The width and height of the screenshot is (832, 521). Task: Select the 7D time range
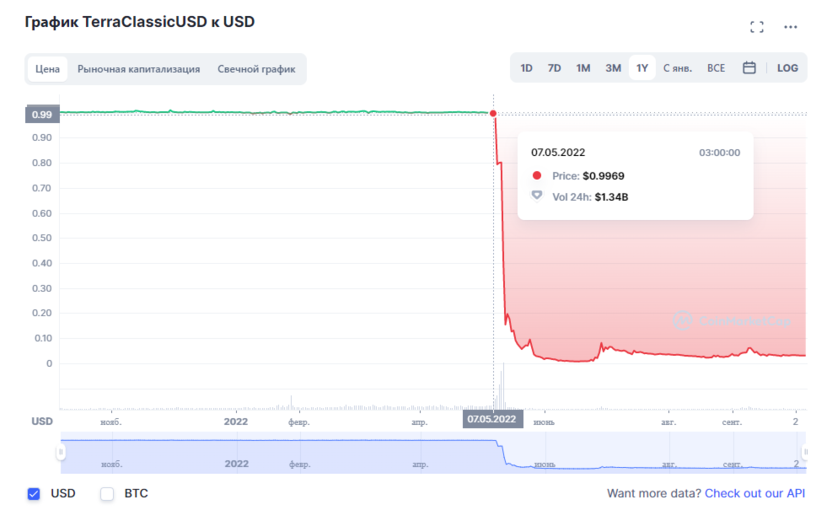(x=554, y=68)
